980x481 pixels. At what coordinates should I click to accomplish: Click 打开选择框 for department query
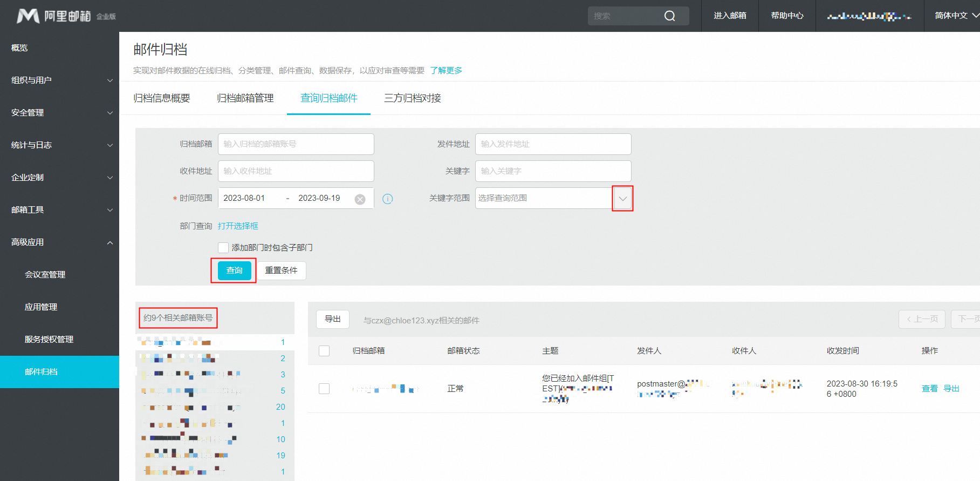click(x=238, y=226)
